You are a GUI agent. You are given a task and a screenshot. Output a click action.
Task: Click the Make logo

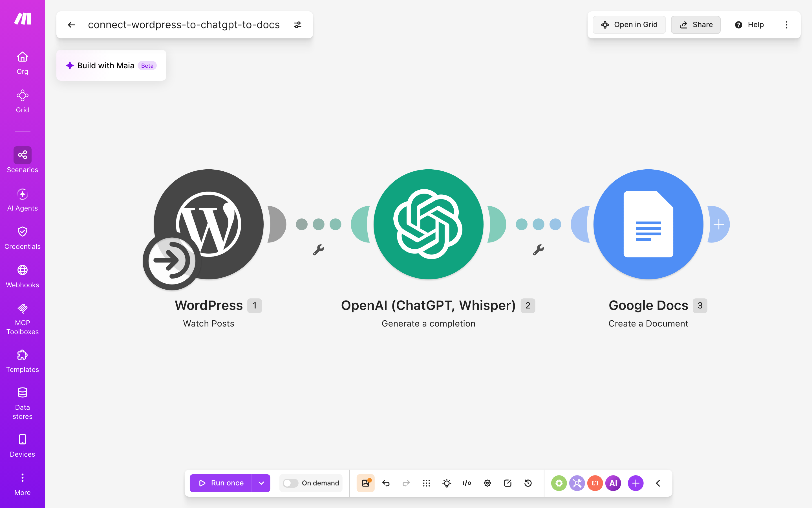click(23, 18)
